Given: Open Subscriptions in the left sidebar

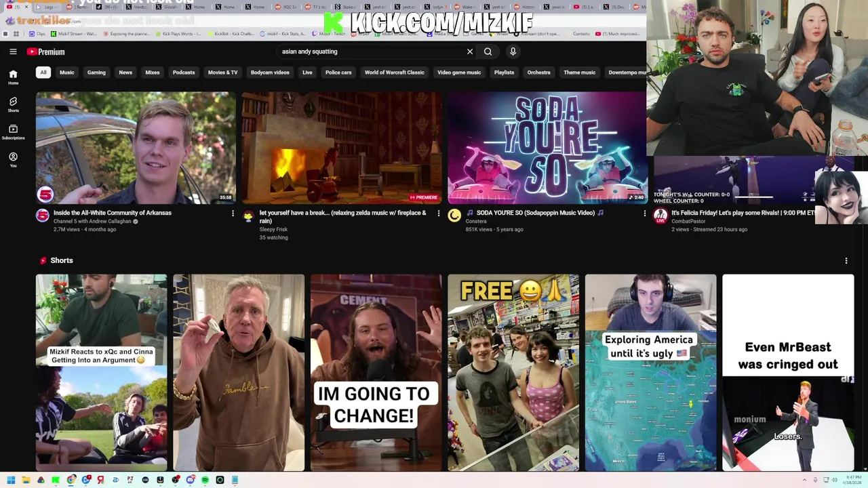Looking at the screenshot, I should [x=13, y=132].
